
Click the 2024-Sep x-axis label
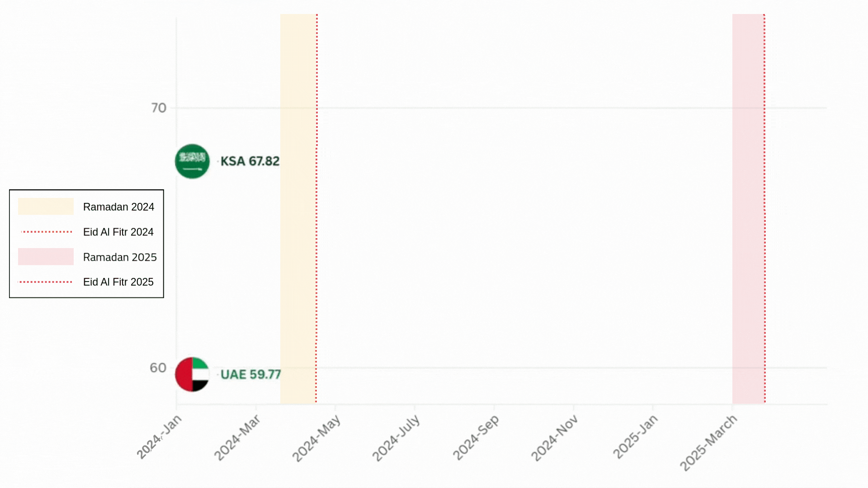point(476,437)
